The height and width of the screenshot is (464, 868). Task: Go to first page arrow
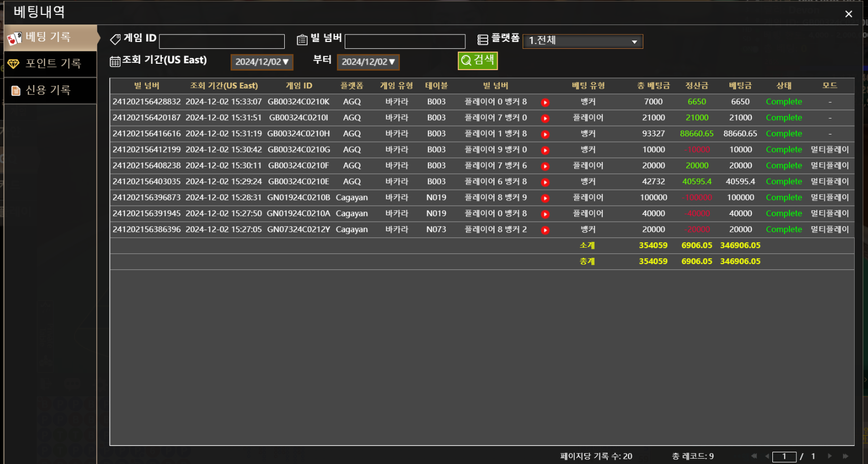754,456
